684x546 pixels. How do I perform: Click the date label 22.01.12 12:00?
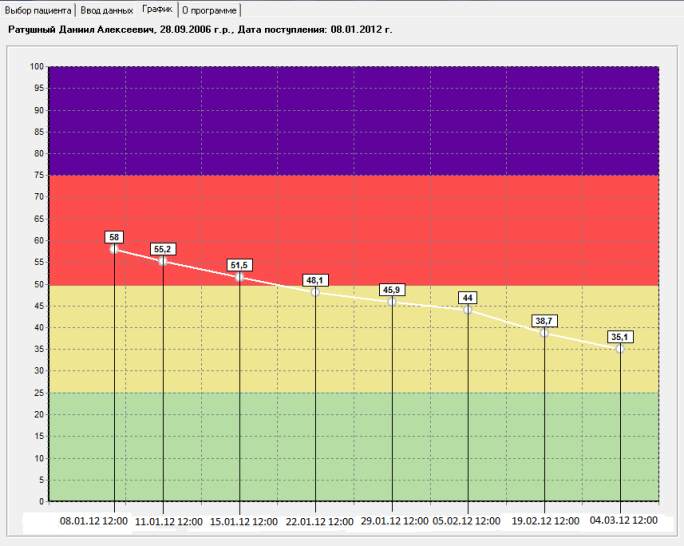tap(320, 522)
